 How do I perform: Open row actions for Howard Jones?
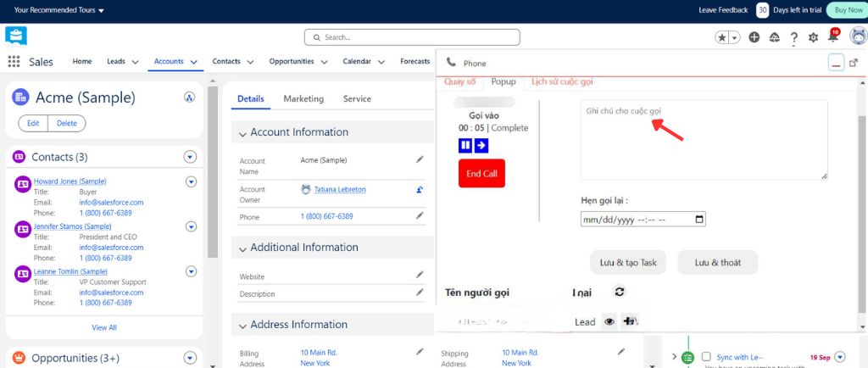[191, 181]
